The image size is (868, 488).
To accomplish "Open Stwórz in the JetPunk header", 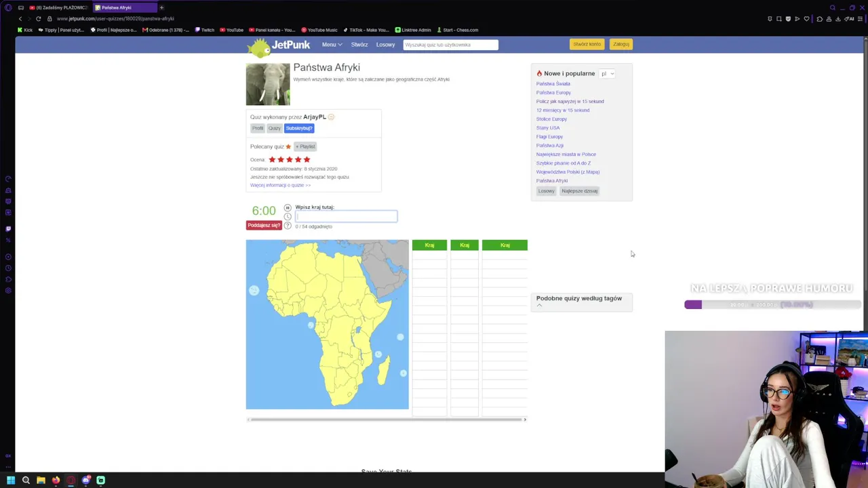I will [x=359, y=45].
